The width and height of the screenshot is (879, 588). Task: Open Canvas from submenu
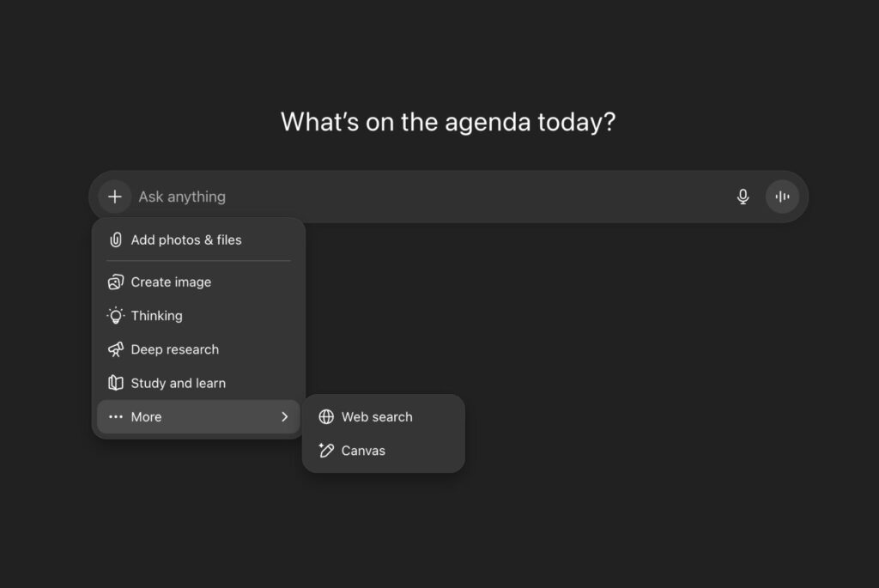363,451
